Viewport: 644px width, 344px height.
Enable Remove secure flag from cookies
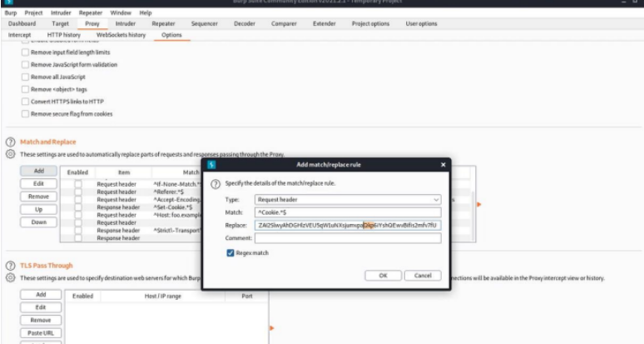[25, 114]
